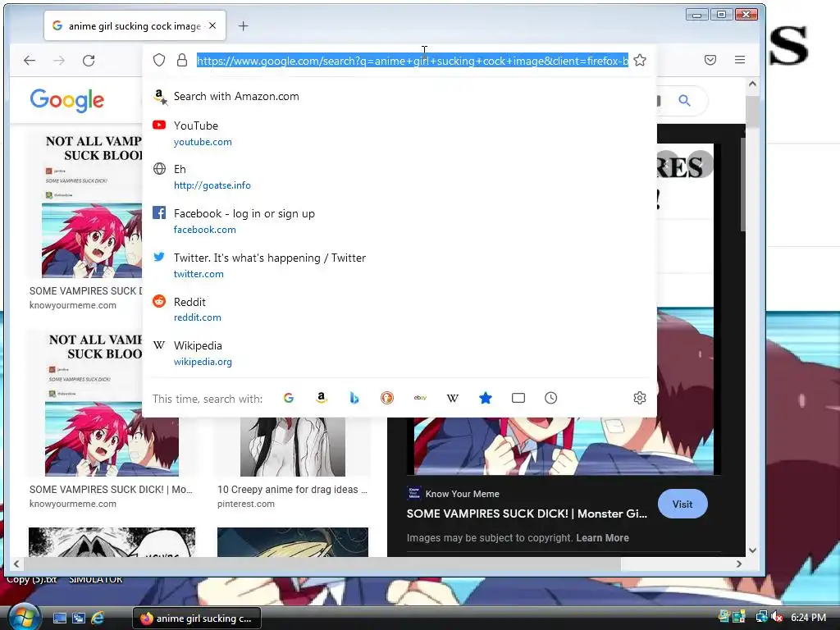
Task: Search this time with Google
Action: [x=289, y=398]
